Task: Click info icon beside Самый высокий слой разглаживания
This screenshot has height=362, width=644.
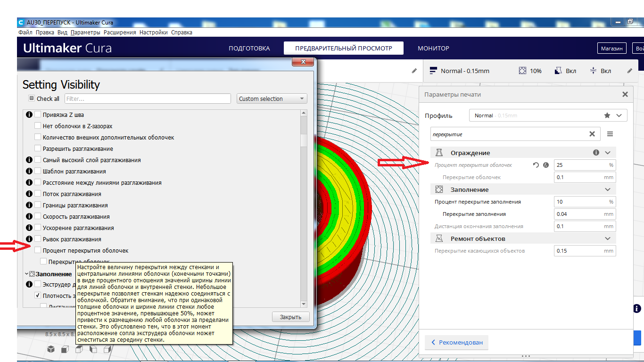Action: click(x=29, y=160)
